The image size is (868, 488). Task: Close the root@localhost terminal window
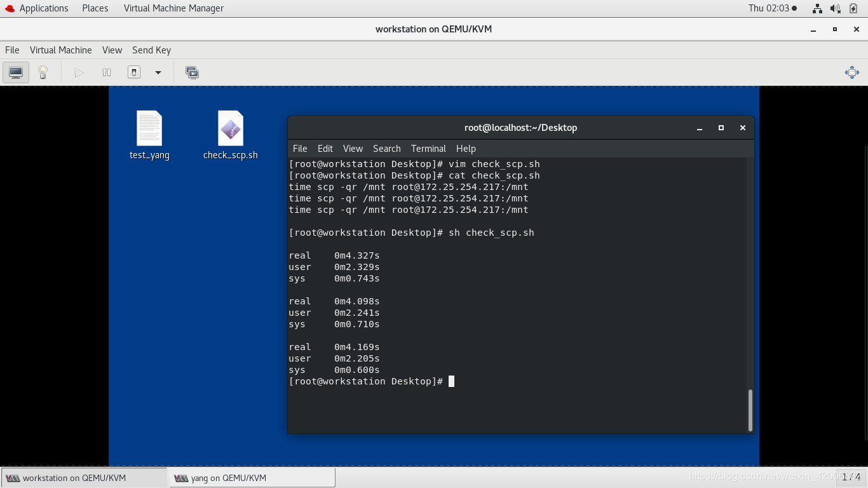point(742,128)
